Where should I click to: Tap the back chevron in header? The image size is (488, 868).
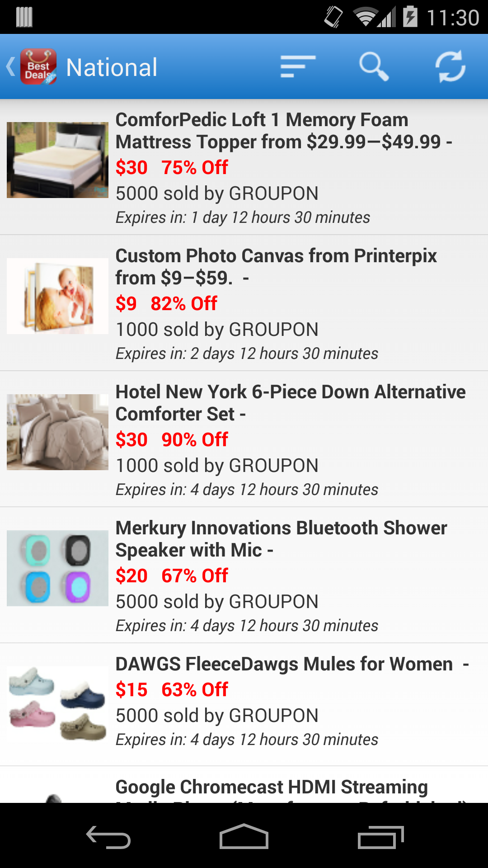click(x=11, y=67)
